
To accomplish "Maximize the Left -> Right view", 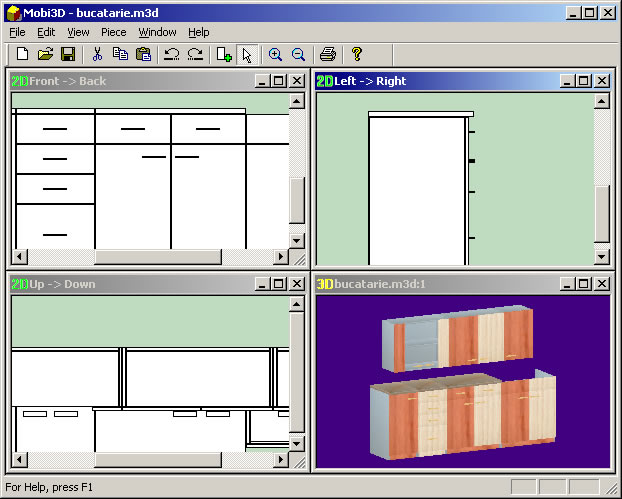I will [584, 81].
